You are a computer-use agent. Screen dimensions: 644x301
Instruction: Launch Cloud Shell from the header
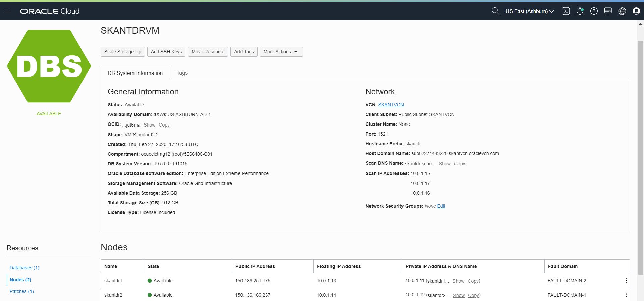[566, 11]
